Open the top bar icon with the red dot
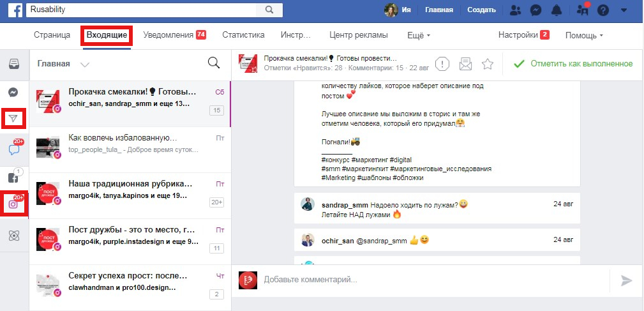This screenshot has width=644, height=311. click(x=583, y=10)
